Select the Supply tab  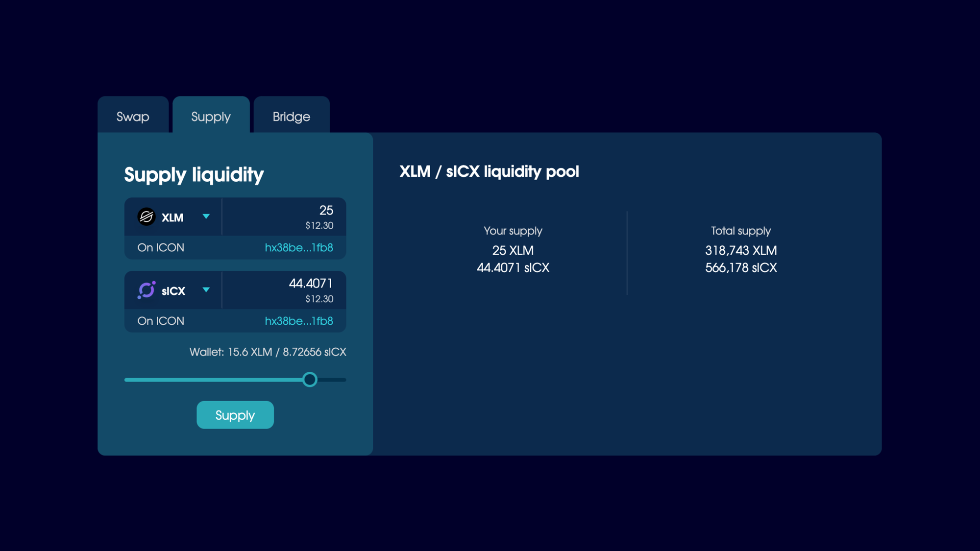pyautogui.click(x=211, y=117)
